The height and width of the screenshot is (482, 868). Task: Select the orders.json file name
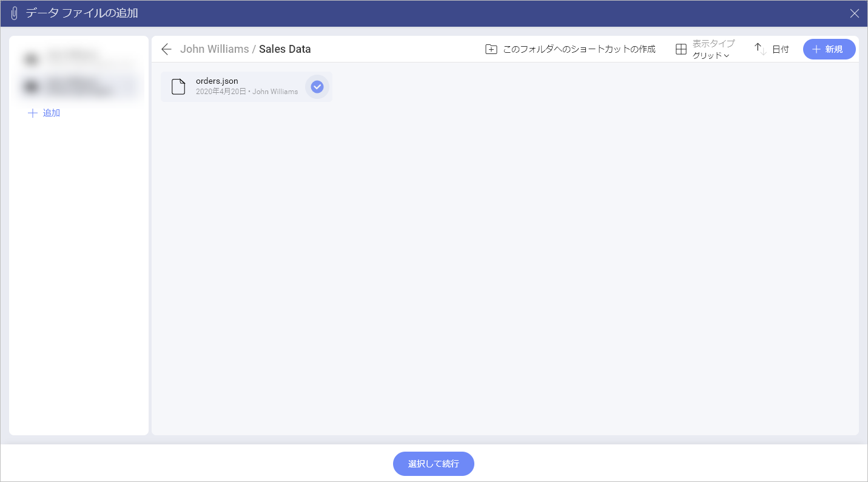[217, 81]
